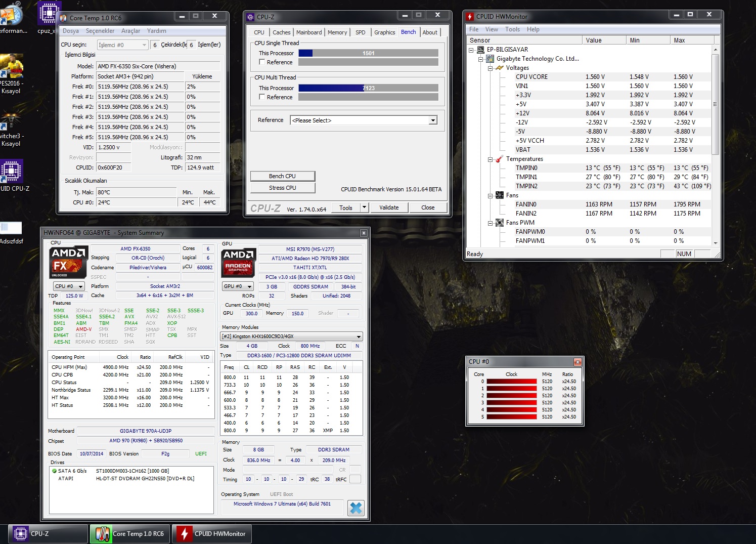The width and height of the screenshot is (756, 544).
Task: Open the Yardım menu in Core Temp
Action: tap(157, 31)
